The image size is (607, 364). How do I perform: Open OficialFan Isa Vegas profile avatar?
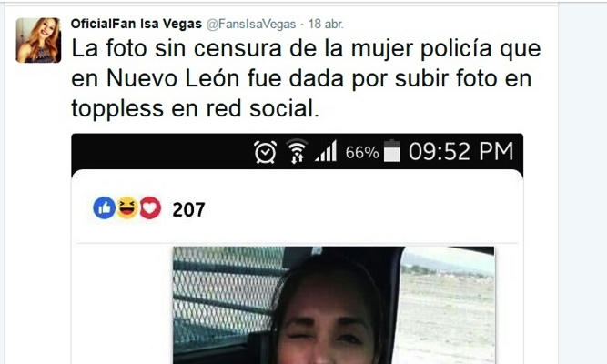[x=38, y=40]
